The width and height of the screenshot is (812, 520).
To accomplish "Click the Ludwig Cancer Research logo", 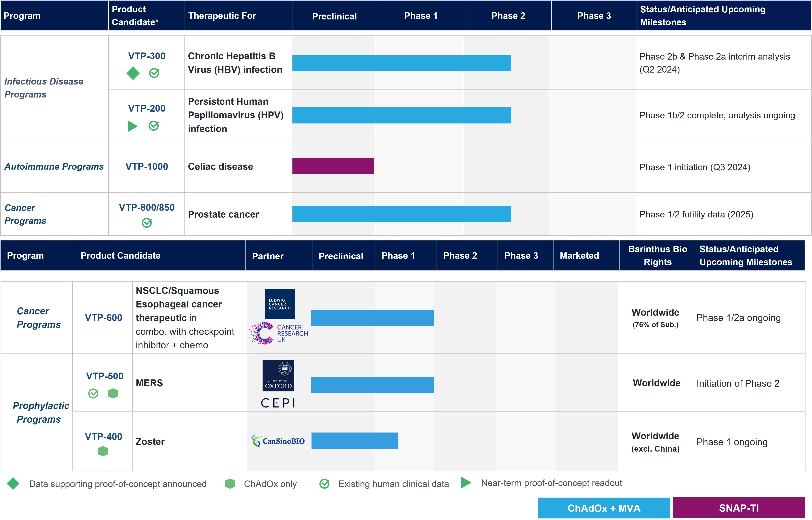I will pos(279,304).
